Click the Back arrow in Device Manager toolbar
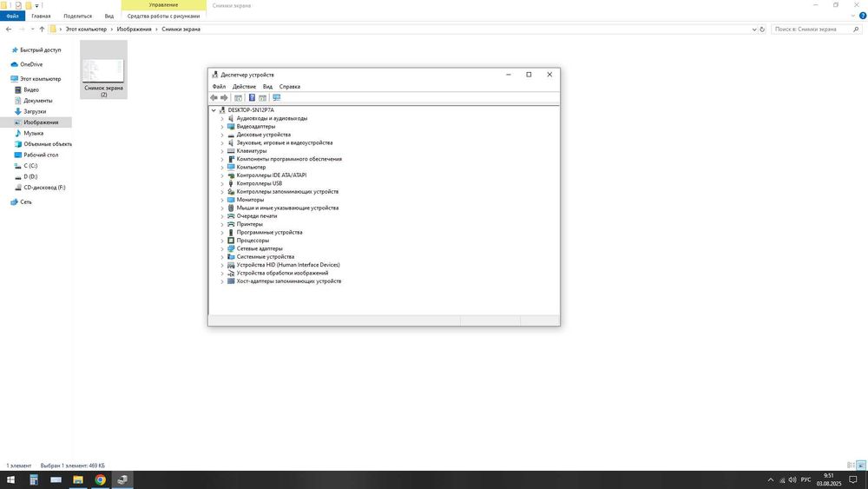 (x=214, y=98)
